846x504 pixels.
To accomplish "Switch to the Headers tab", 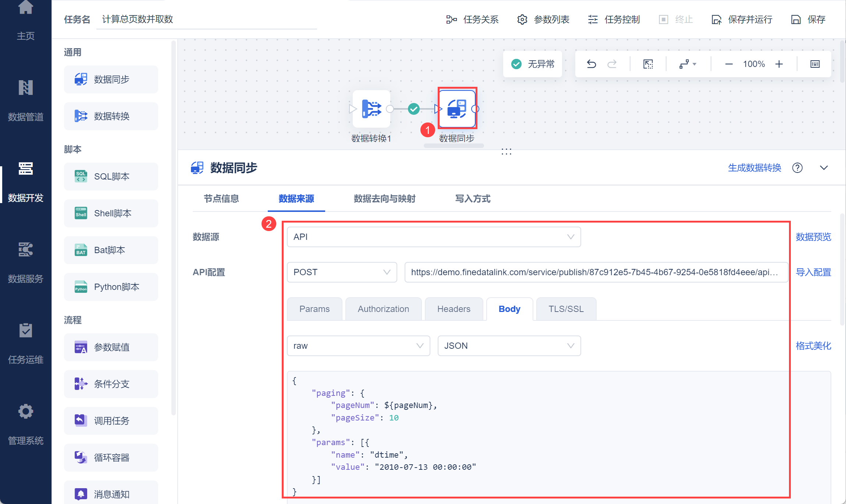I will [454, 309].
